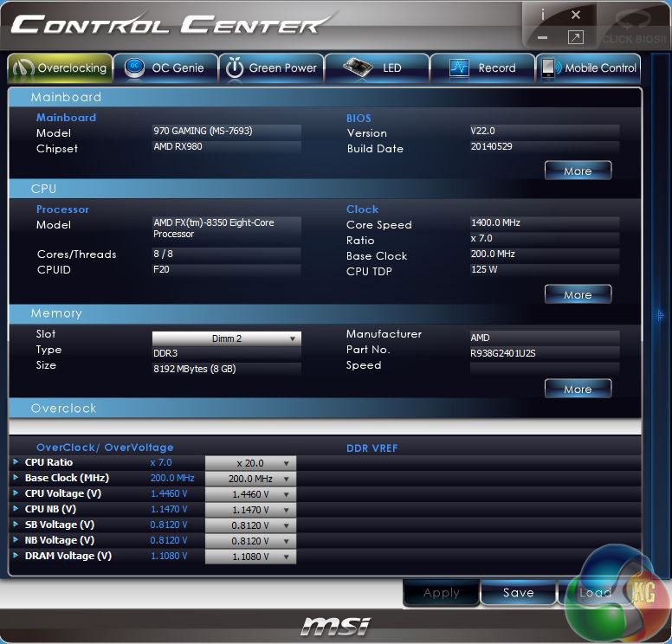Switch to the OC Genie tab
672x644 pixels.
tap(166, 68)
